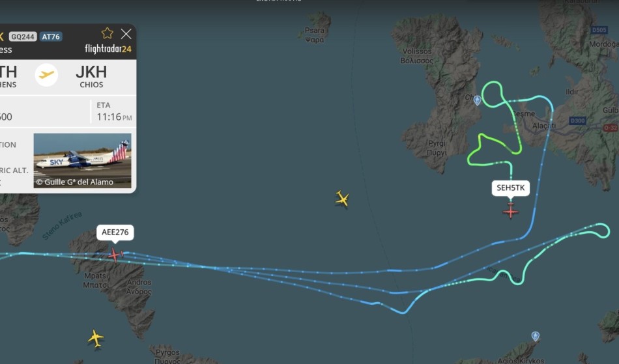Viewport: 619px width, 364px height.
Task: Open the AEE276 callsign label
Action: pos(115,232)
